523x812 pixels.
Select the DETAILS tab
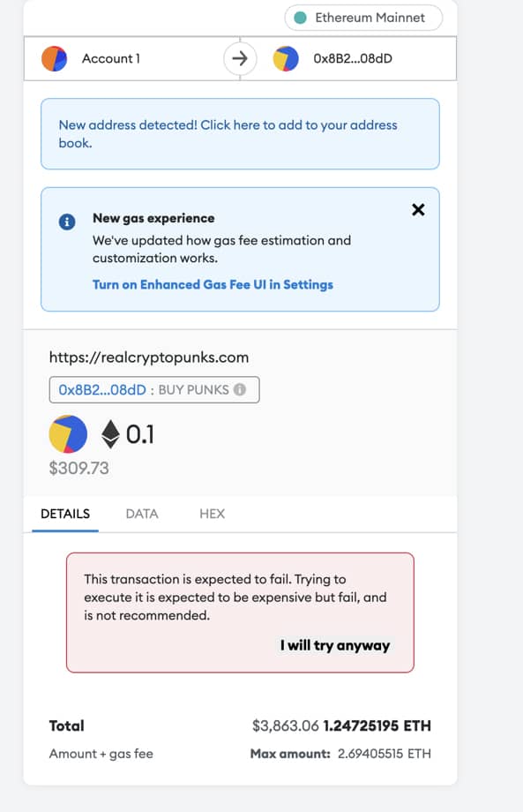point(65,514)
